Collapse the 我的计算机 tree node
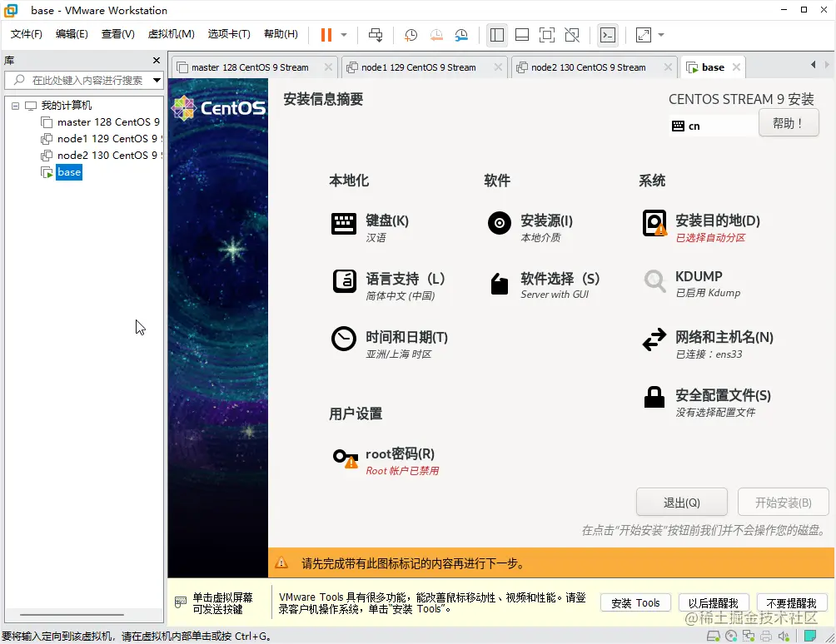 click(x=16, y=106)
